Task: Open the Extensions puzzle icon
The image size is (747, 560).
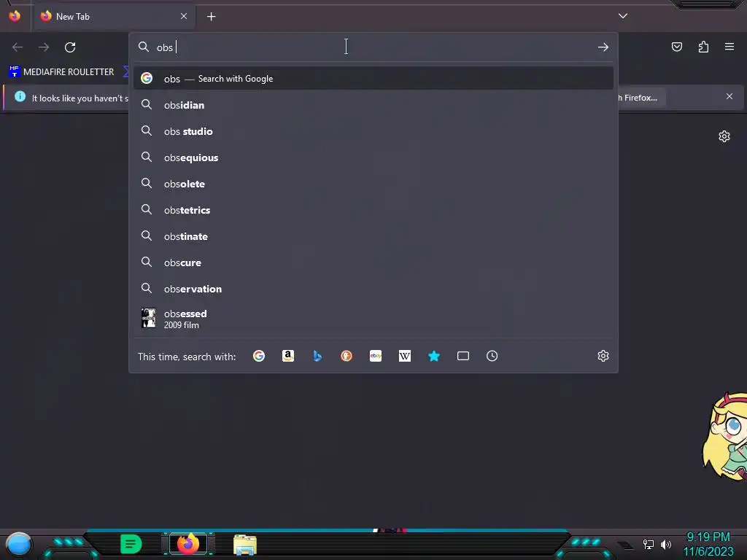Action: [x=703, y=47]
